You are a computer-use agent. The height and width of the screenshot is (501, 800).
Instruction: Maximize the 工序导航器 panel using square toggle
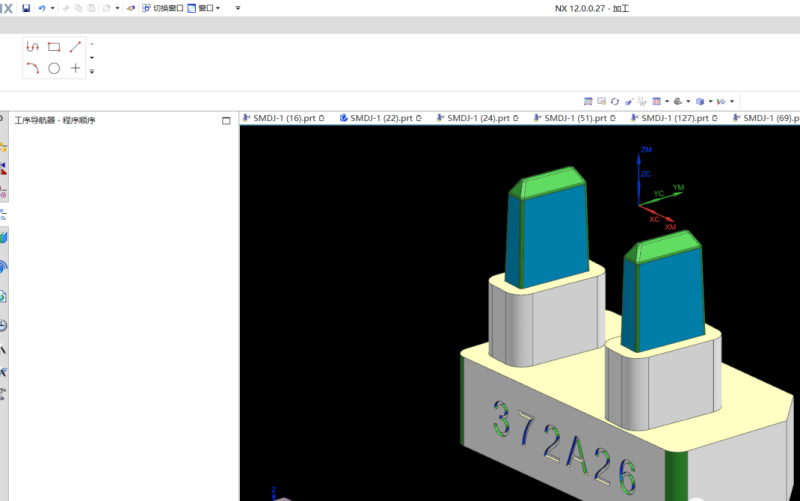point(226,121)
